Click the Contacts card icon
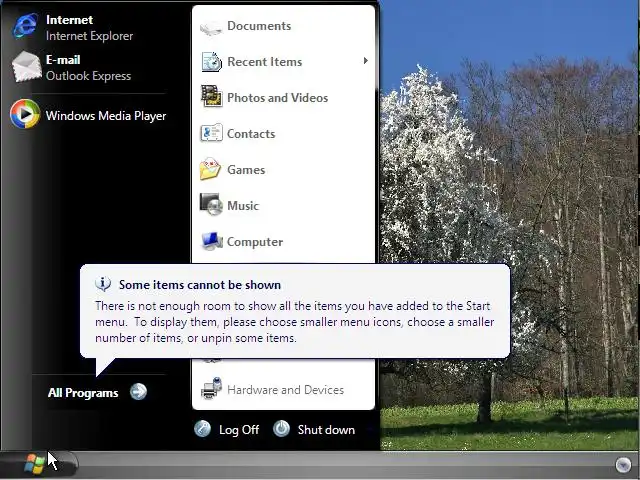 [x=211, y=132]
